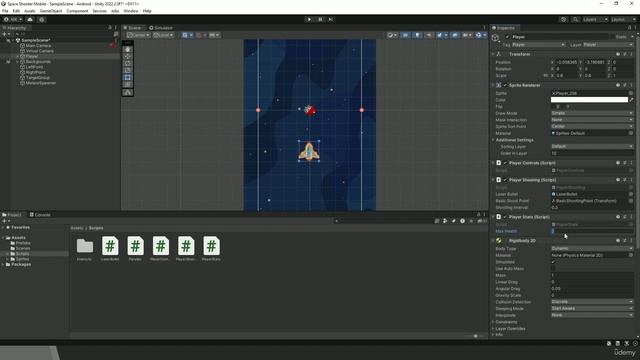The height and width of the screenshot is (360, 640).
Task: Switch to the Console tab
Action: (40, 215)
